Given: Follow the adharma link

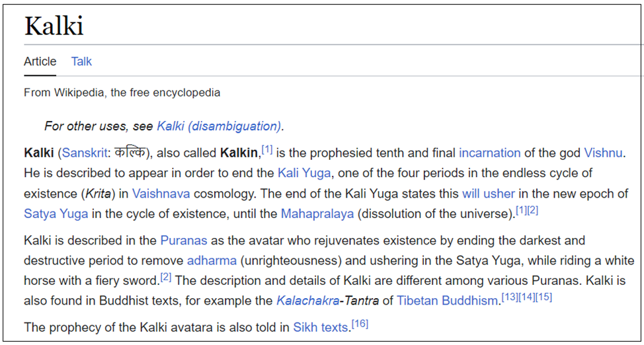Looking at the screenshot, I should click(212, 261).
